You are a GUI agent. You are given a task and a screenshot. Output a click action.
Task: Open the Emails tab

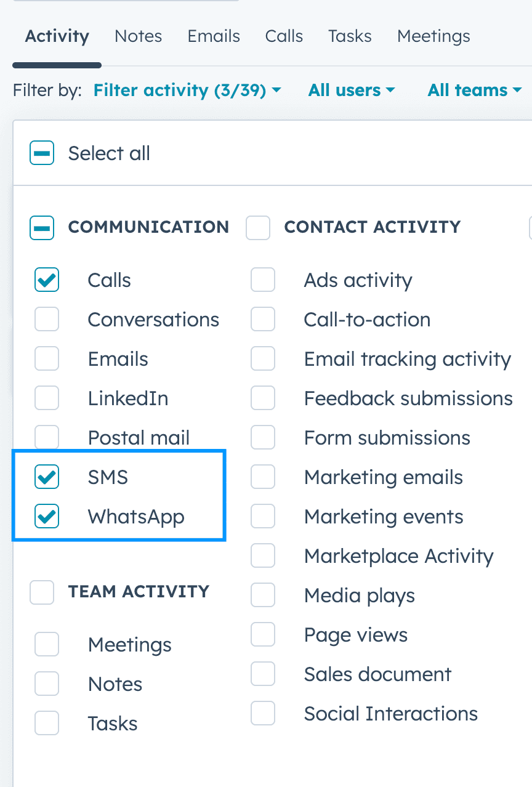point(214,36)
